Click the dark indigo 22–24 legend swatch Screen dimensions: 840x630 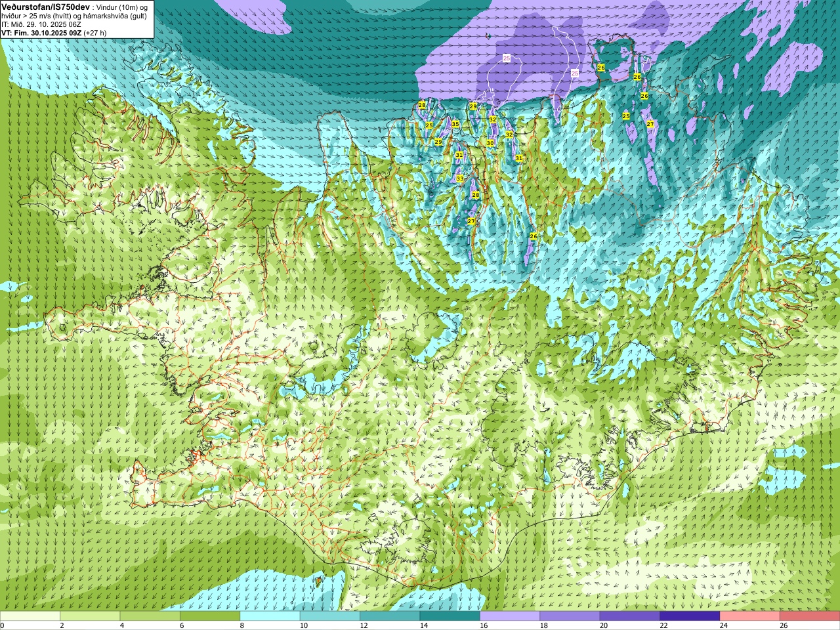pos(690,616)
